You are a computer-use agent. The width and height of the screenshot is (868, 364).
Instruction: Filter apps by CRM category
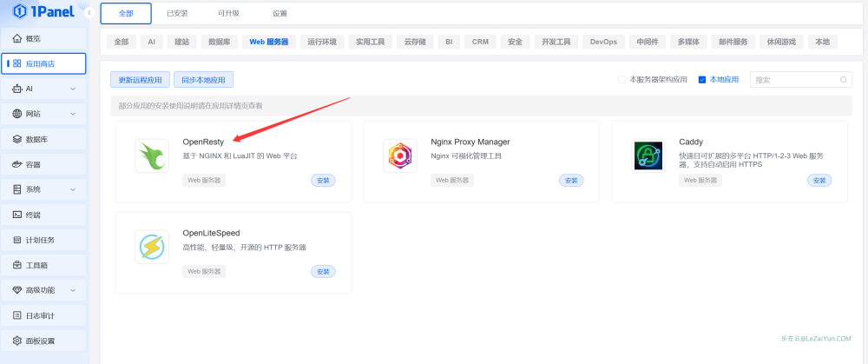click(x=481, y=42)
